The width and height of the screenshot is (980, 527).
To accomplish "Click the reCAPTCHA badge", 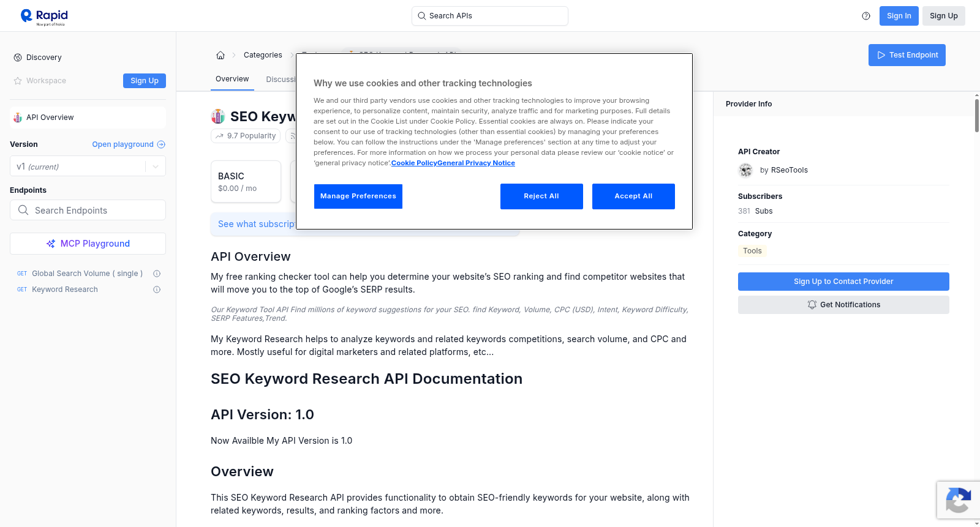I will (x=959, y=500).
